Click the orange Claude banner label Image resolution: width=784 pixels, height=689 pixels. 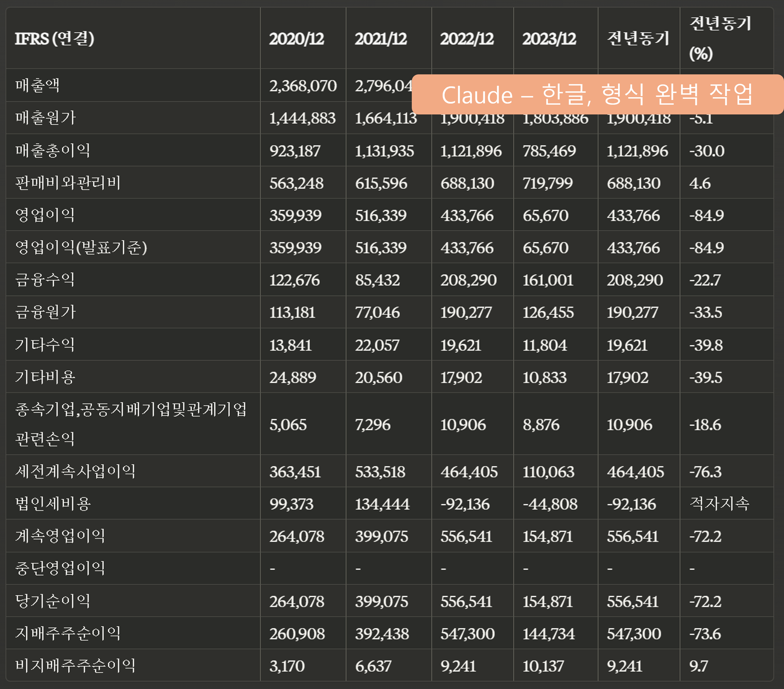pyautogui.click(x=597, y=94)
